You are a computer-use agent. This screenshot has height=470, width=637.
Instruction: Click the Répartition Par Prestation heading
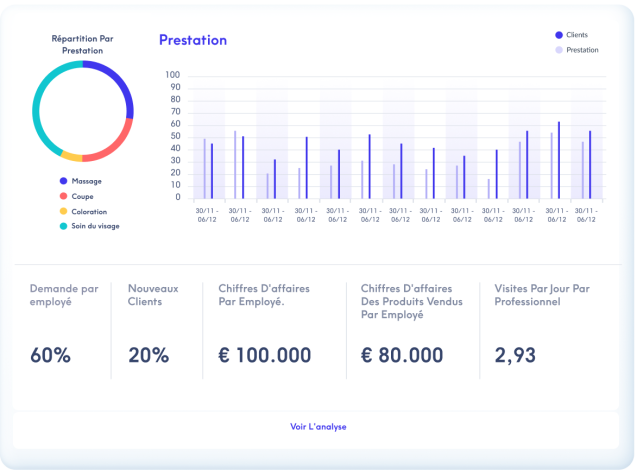82,44
